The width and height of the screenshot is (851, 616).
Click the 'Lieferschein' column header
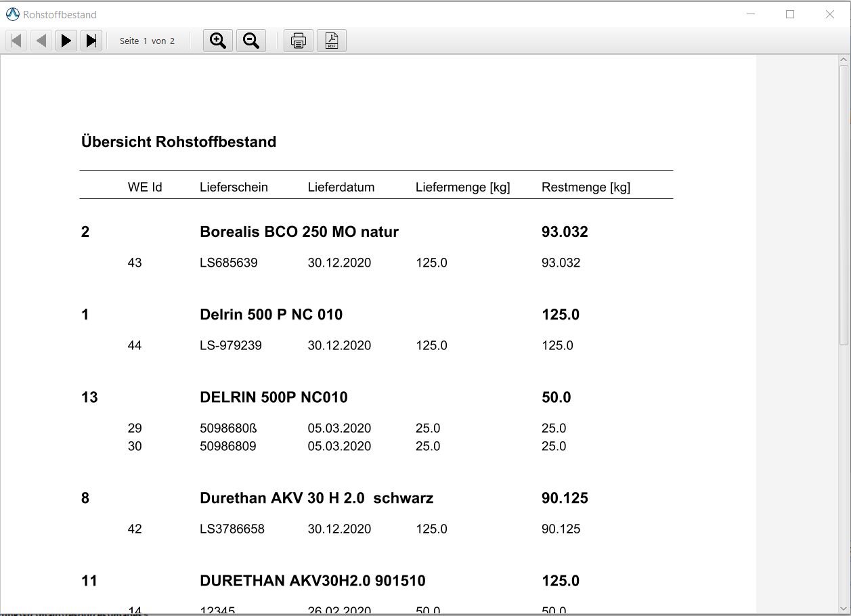(234, 188)
